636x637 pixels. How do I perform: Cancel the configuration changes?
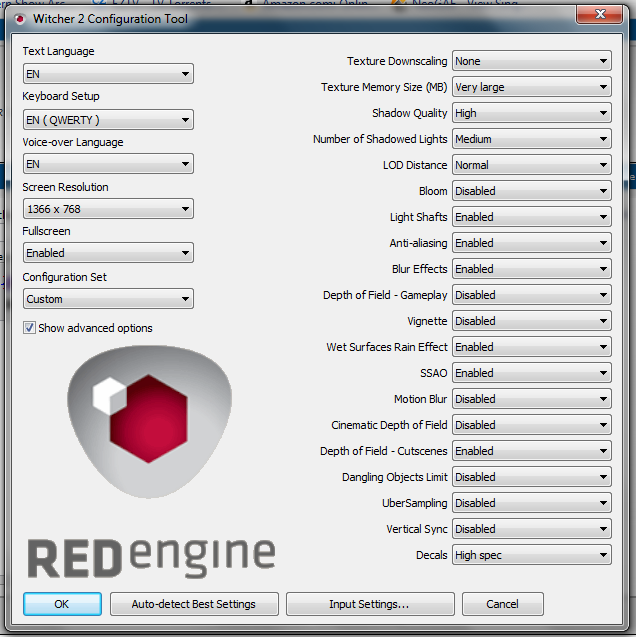click(x=503, y=604)
